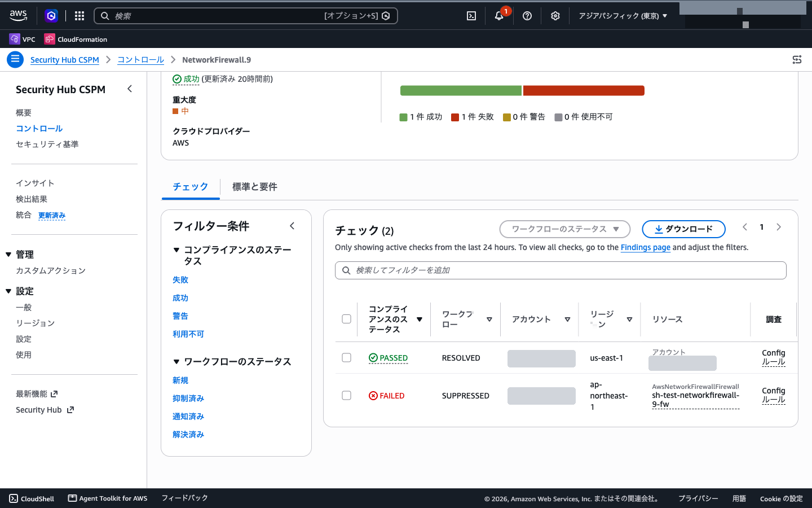Collapse the フィルター条件 panel

click(x=292, y=226)
